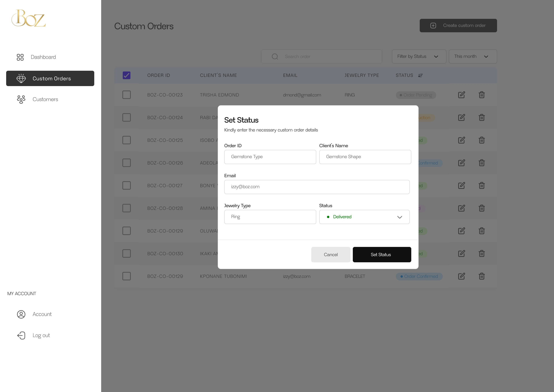Click the search magnifier icon
Screen dimensions: 554x392
[275, 56]
